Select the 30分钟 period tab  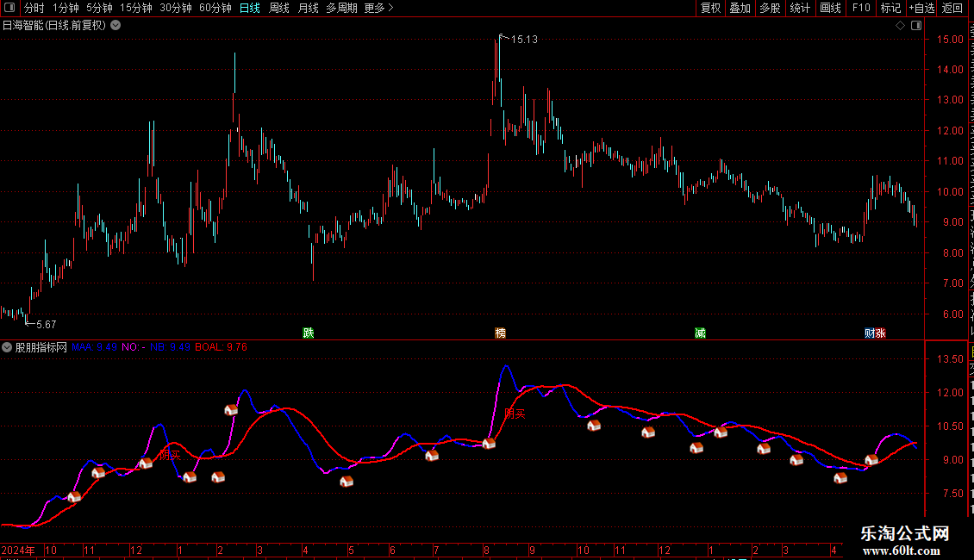click(176, 8)
